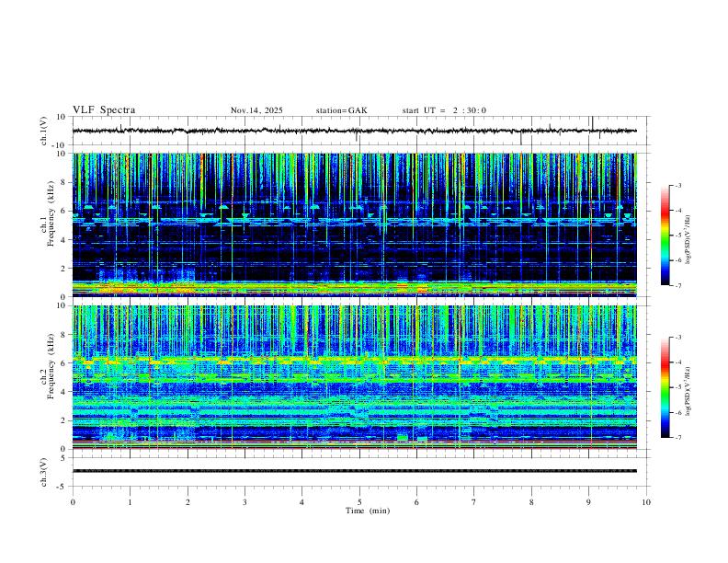Click the ch.2 "Frequency (kHz)" axis label

coord(51,366)
